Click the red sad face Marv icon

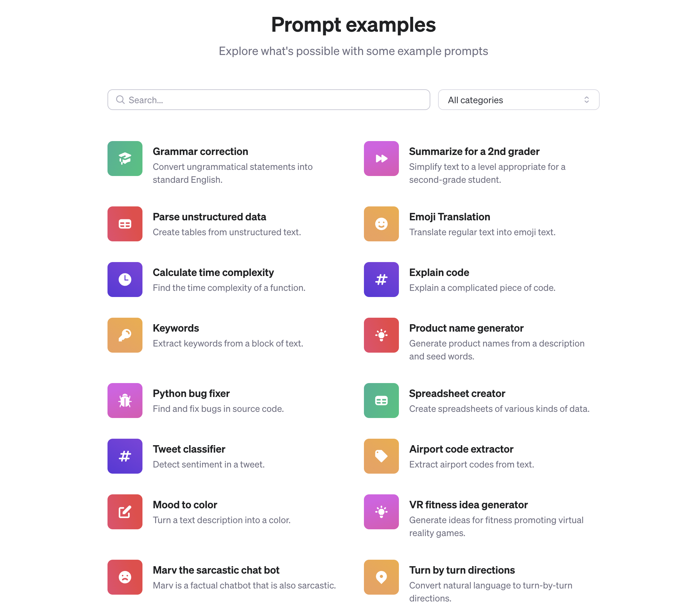pyautogui.click(x=125, y=577)
